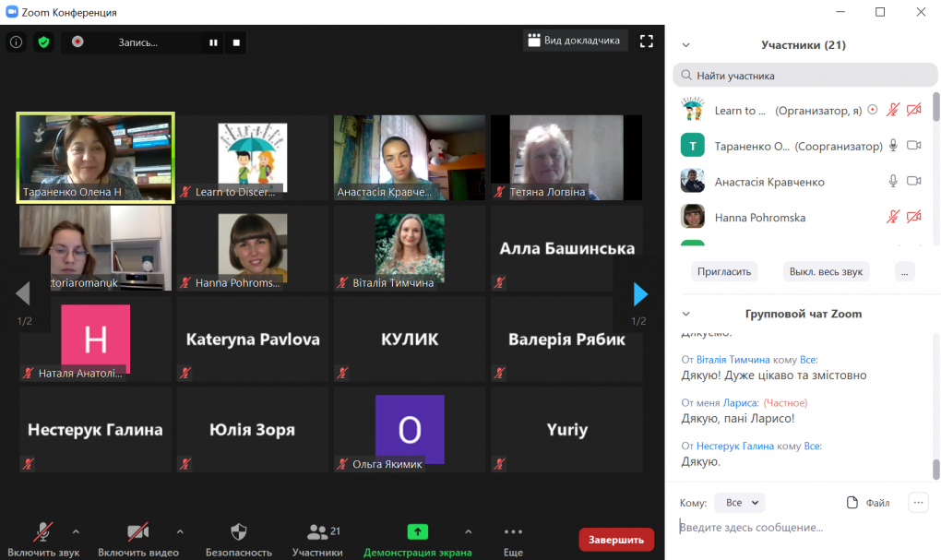Open the Безопасность security menu
This screenshot has height=560, width=941.
point(239,540)
